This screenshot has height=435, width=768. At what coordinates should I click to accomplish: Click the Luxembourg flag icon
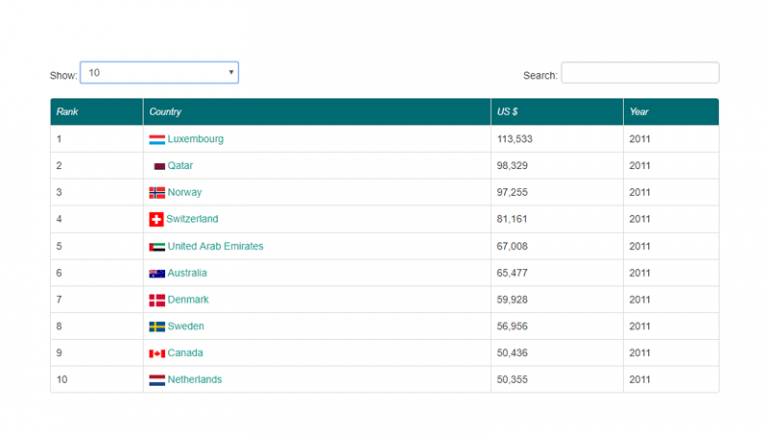tap(157, 139)
